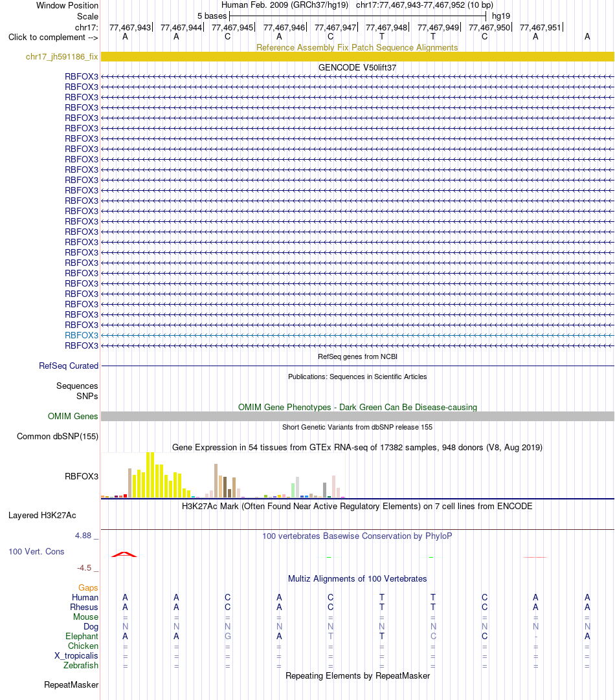Click the light-blue RBFOX3 transcript label

click(82, 335)
